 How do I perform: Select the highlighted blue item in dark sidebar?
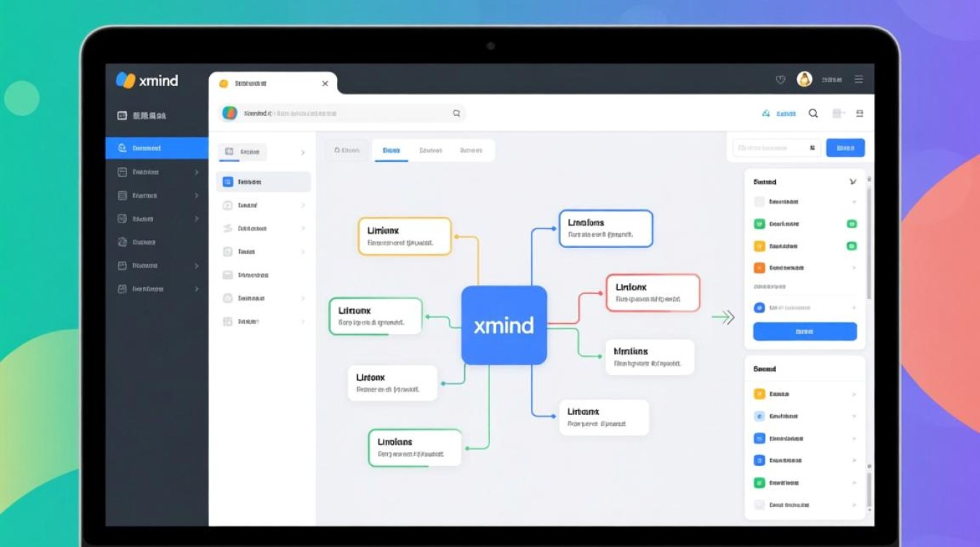point(157,148)
